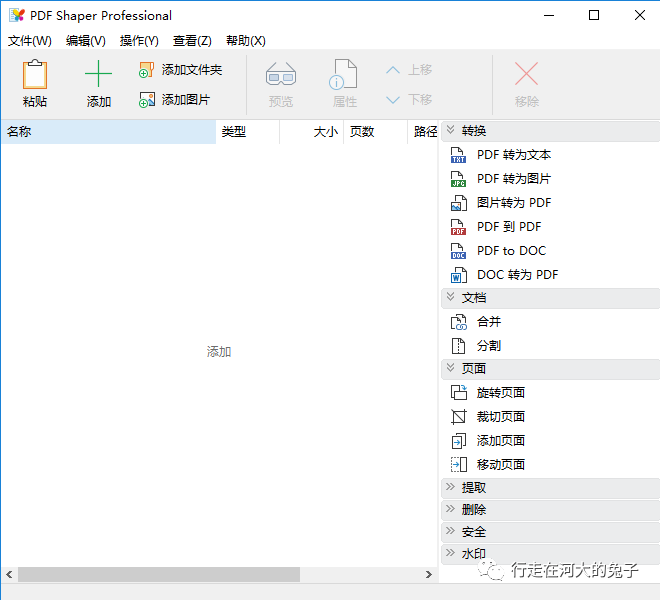This screenshot has width=660, height=600.
Task: Minimize the PDF Shaper window
Action: pyautogui.click(x=549, y=16)
